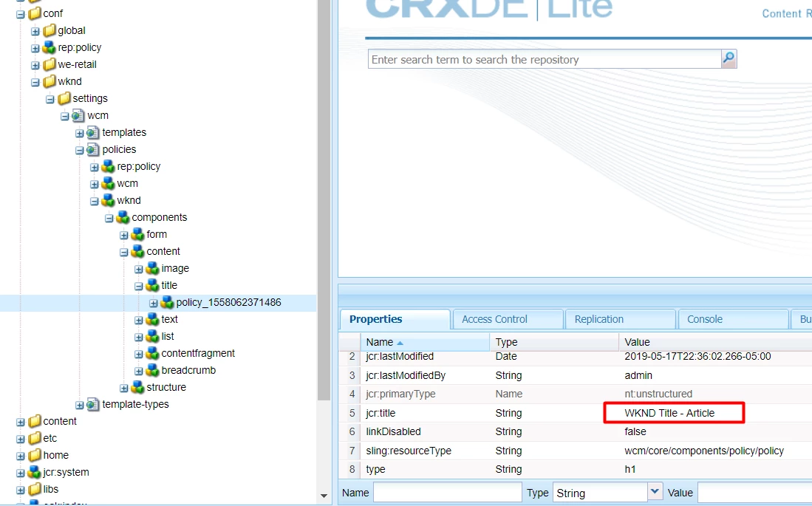The width and height of the screenshot is (812, 506).
Task: Click the image node icon
Action: (x=152, y=268)
